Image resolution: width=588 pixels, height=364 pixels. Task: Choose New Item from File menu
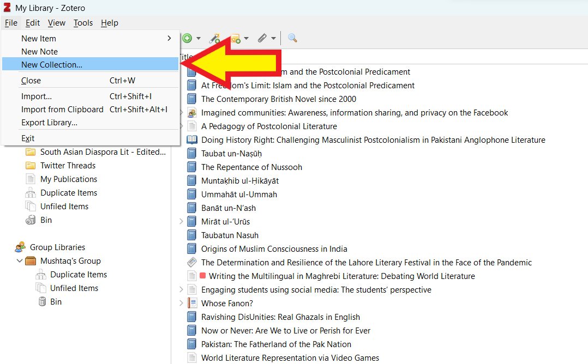click(x=90, y=39)
